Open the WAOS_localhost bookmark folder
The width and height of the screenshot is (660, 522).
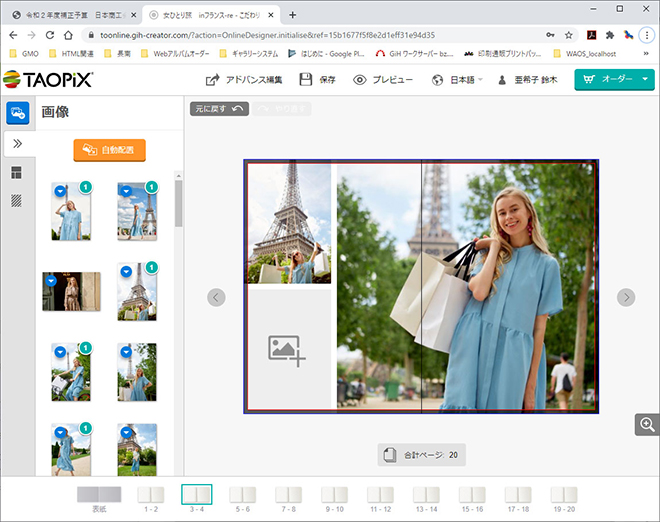(585, 53)
